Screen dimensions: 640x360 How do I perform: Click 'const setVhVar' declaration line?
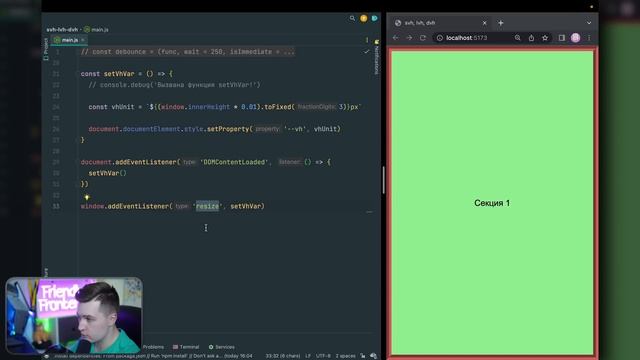click(127, 74)
